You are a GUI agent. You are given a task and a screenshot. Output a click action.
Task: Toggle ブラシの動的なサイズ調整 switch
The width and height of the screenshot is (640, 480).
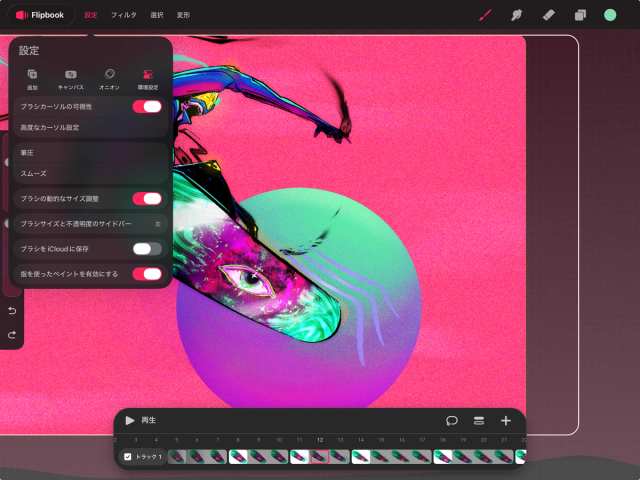(x=147, y=199)
